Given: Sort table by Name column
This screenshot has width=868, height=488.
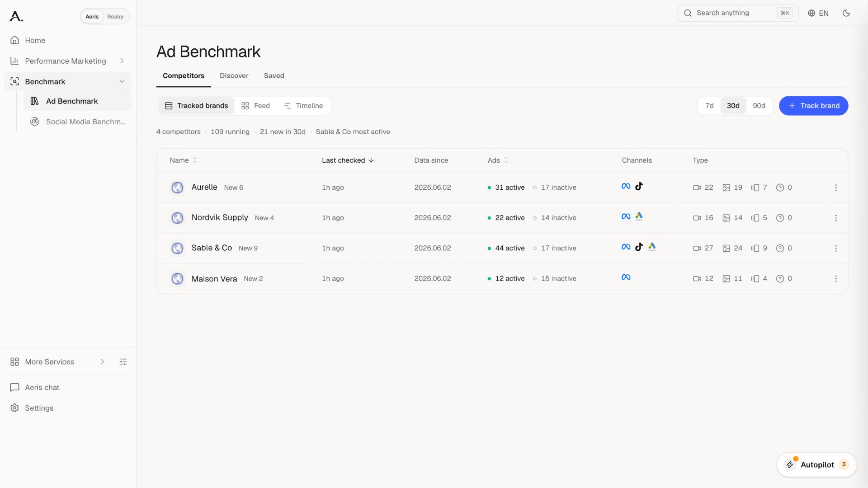Looking at the screenshot, I should tap(184, 160).
